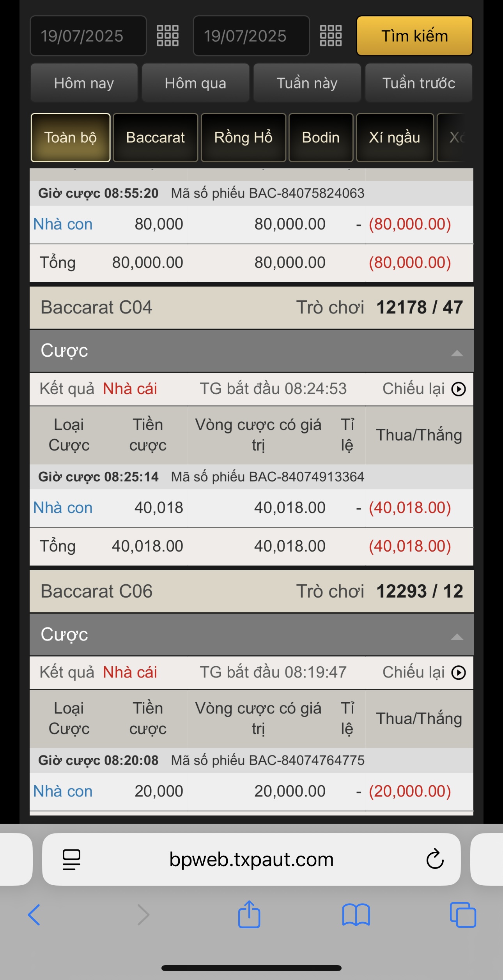
Task: Collapse the Cược section under Baccarat C04
Action: [457, 354]
